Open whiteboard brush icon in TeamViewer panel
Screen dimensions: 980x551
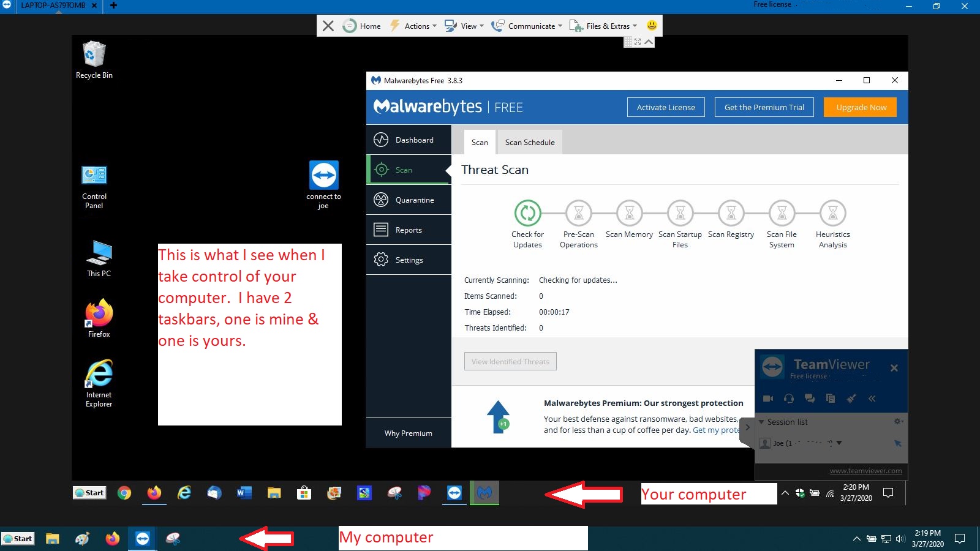tap(851, 399)
